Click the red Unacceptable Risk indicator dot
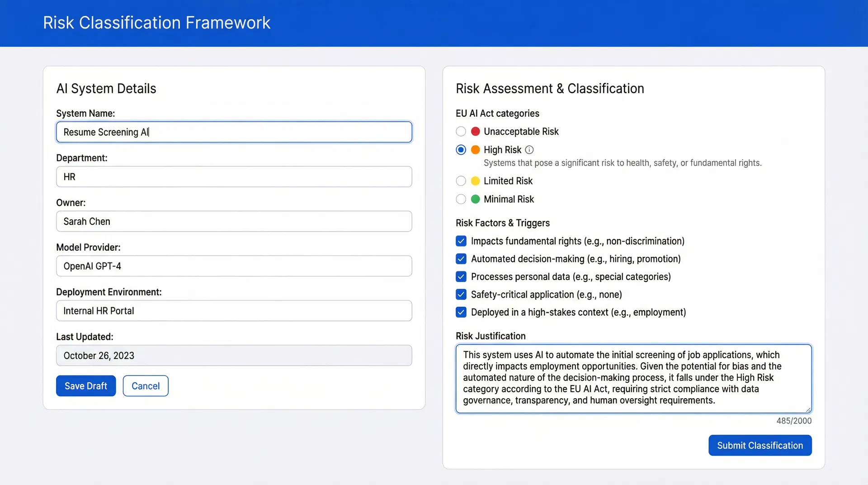The image size is (868, 485). [475, 131]
